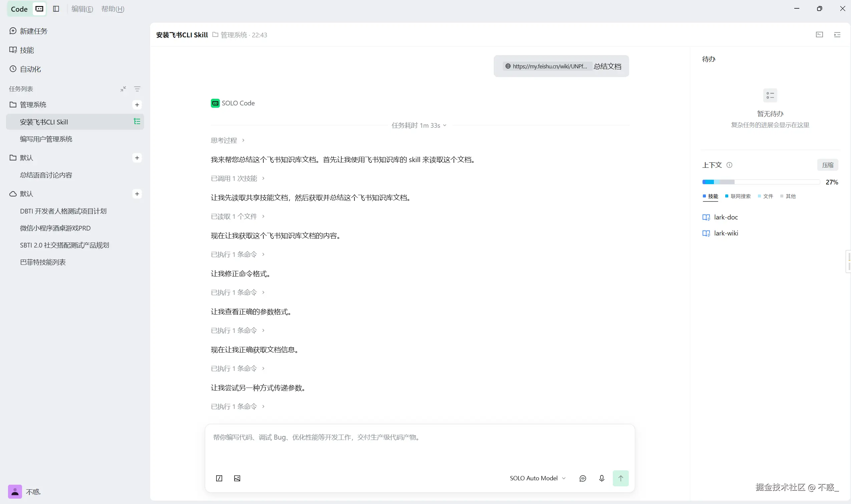851x504 pixels.
Task: Click the right edge panel drag handle
Action: coord(848,262)
